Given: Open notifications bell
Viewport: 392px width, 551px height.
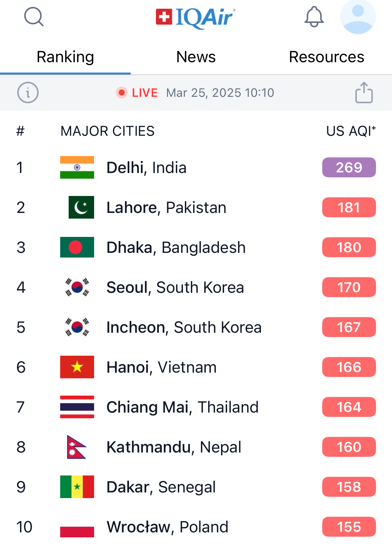Looking at the screenshot, I should tap(314, 17).
